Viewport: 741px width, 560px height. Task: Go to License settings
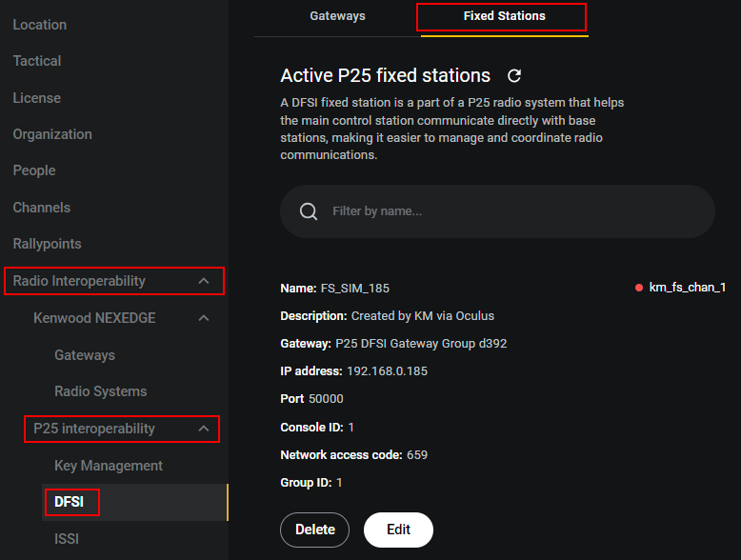click(37, 98)
